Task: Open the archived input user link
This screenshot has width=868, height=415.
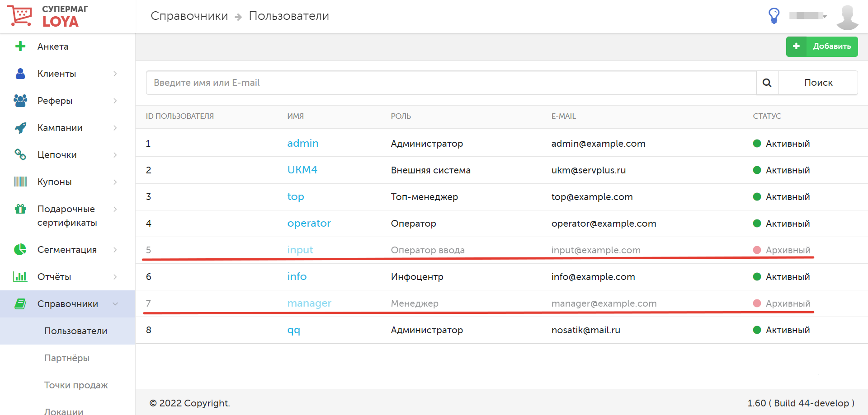Action: click(x=300, y=250)
